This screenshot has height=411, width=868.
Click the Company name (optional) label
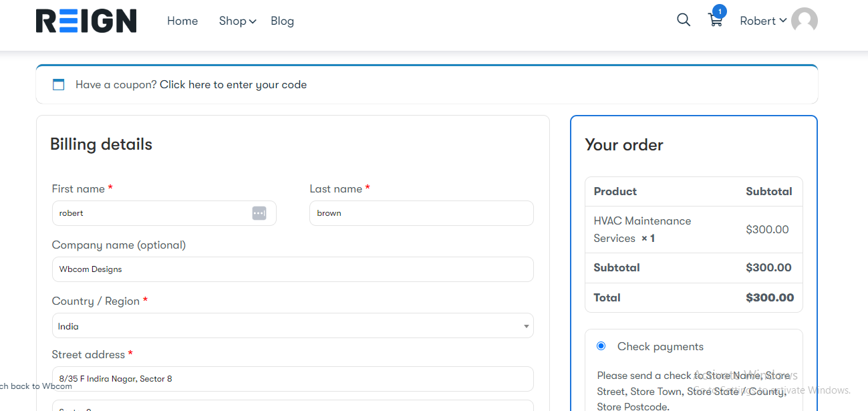point(119,245)
